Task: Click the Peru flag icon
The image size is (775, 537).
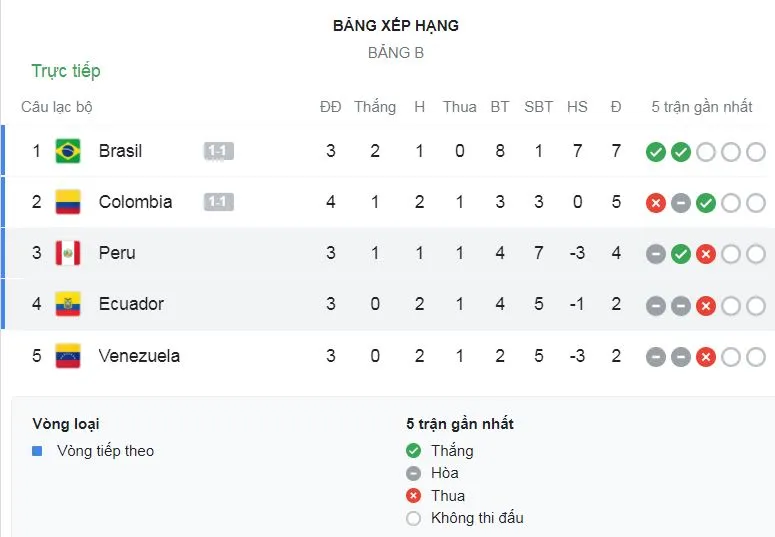Action: click(x=68, y=253)
